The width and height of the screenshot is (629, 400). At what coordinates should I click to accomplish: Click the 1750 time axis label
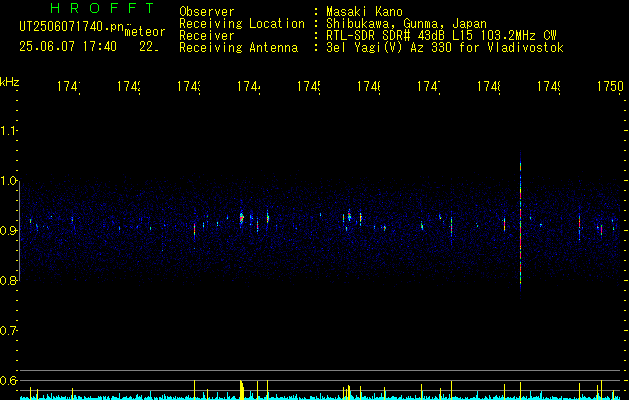pyautogui.click(x=610, y=86)
